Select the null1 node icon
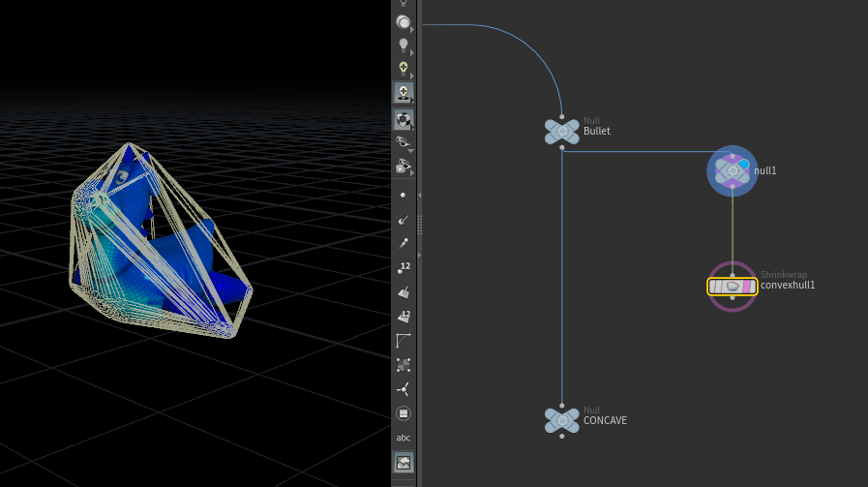Screen dimensions: 868x487 click(x=732, y=171)
